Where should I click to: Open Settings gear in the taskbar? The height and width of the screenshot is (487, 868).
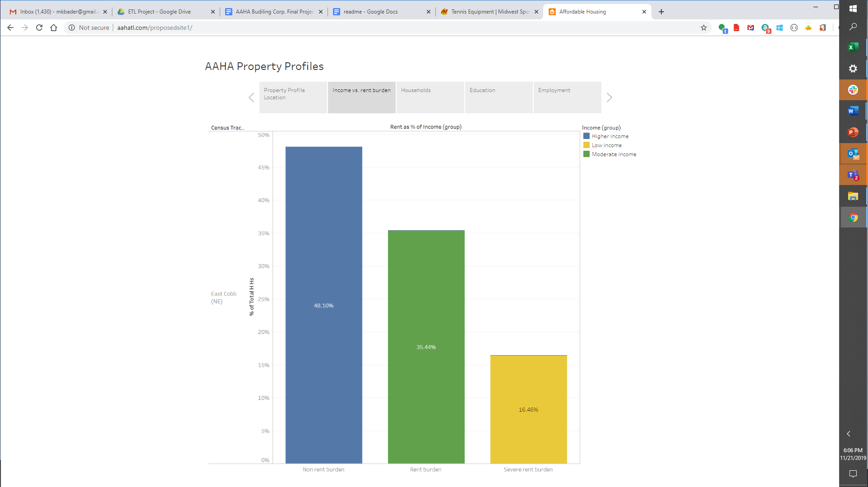tap(853, 69)
